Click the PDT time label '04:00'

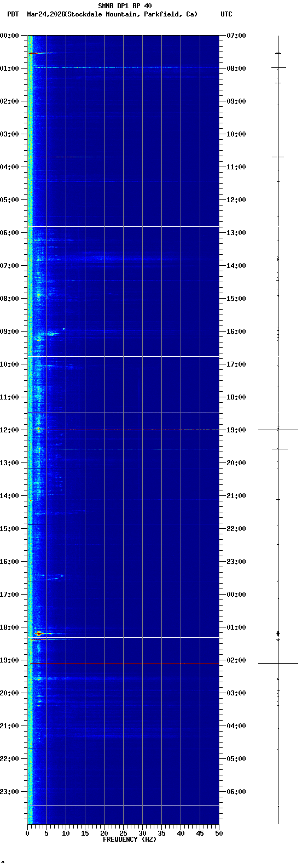point(9,167)
